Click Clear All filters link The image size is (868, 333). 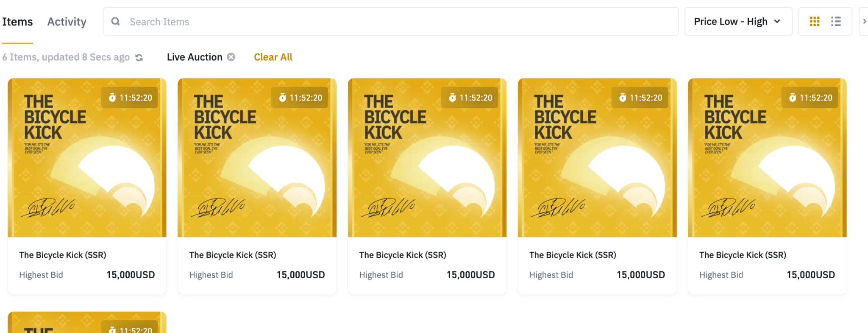pos(273,57)
